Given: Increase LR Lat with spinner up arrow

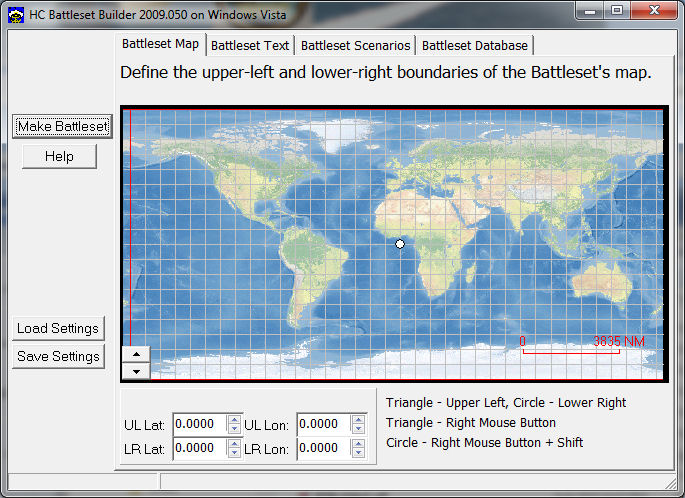Looking at the screenshot, I should click(234, 443).
